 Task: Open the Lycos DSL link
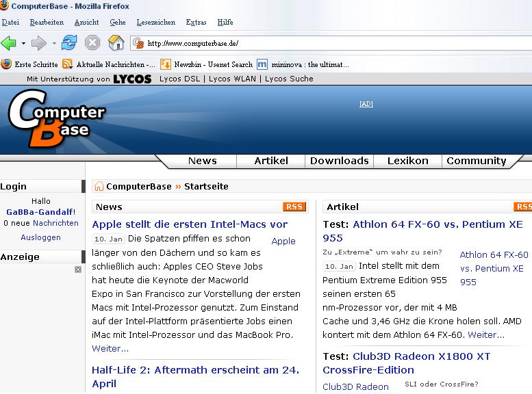[x=179, y=79]
